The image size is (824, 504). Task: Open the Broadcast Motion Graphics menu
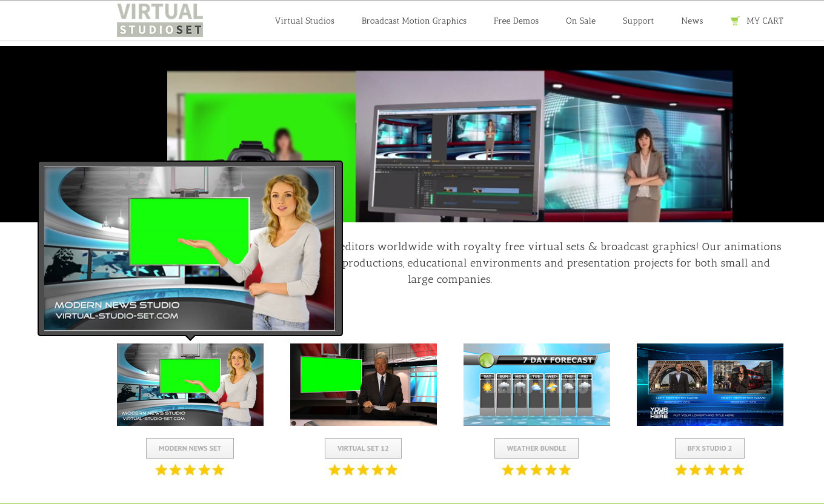click(414, 21)
